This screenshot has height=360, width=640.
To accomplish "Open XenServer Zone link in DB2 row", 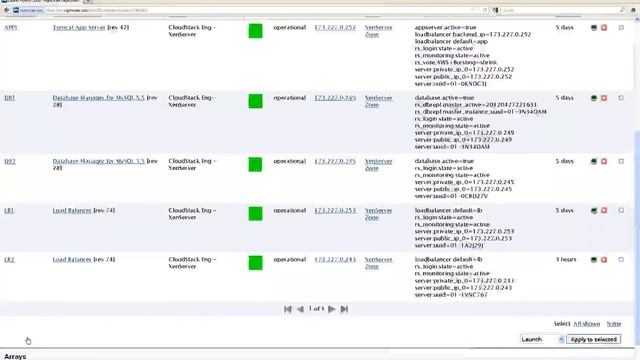I will [378, 164].
